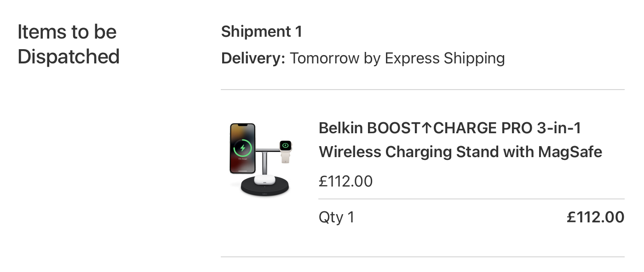Click the "Qty 1" quantity text

point(336,217)
